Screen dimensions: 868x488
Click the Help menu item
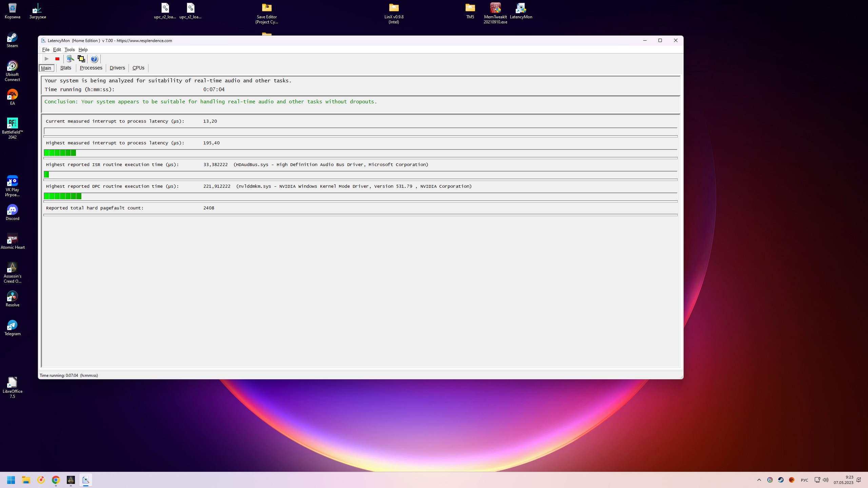[x=83, y=49]
